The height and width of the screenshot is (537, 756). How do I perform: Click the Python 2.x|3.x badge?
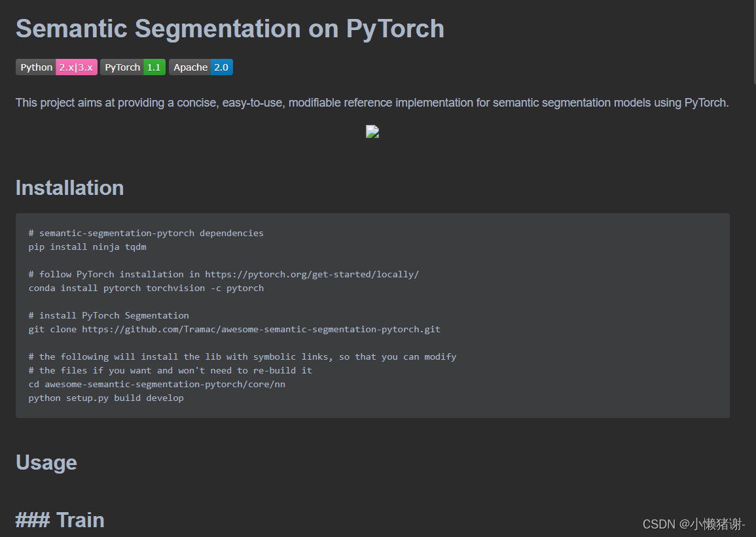coord(56,67)
